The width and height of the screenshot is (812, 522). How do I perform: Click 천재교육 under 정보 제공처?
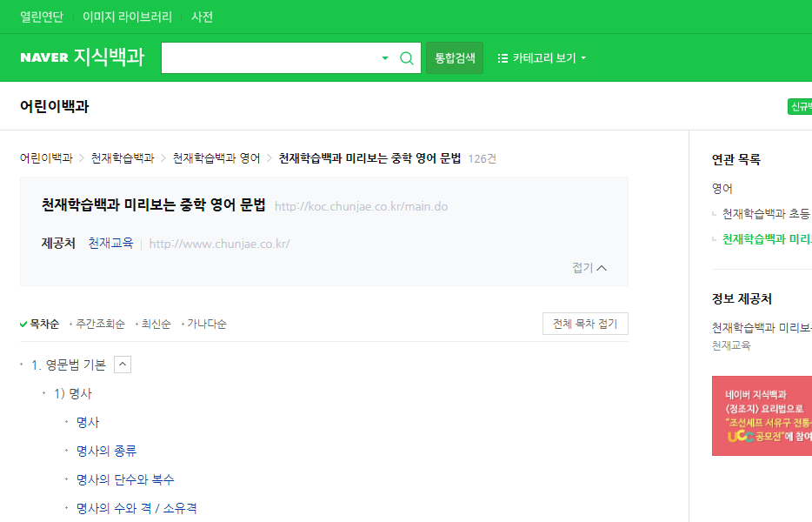(x=731, y=345)
